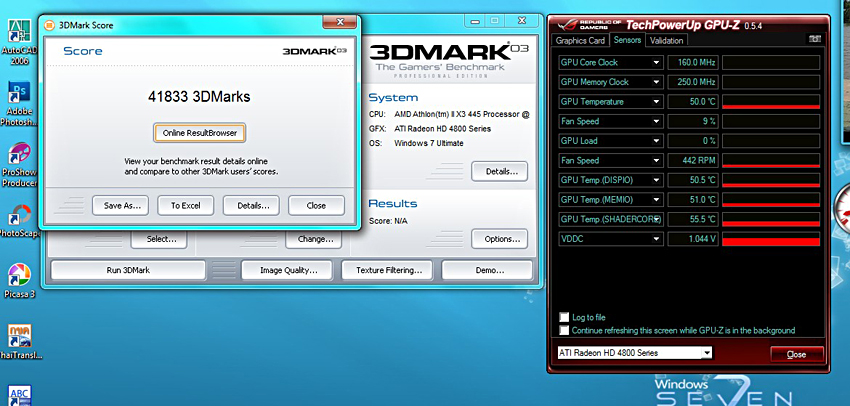Click the 1.044 V VDDC value
The image size is (850, 406).
(x=693, y=239)
